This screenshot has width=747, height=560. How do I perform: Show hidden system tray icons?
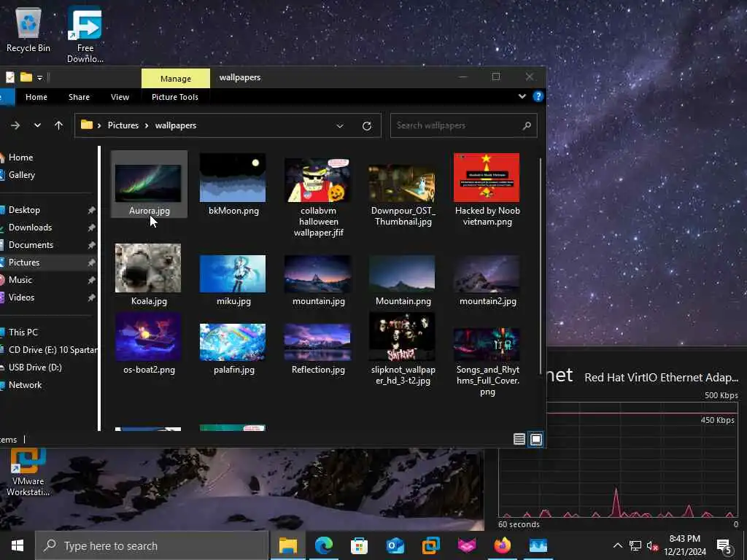tap(617, 545)
